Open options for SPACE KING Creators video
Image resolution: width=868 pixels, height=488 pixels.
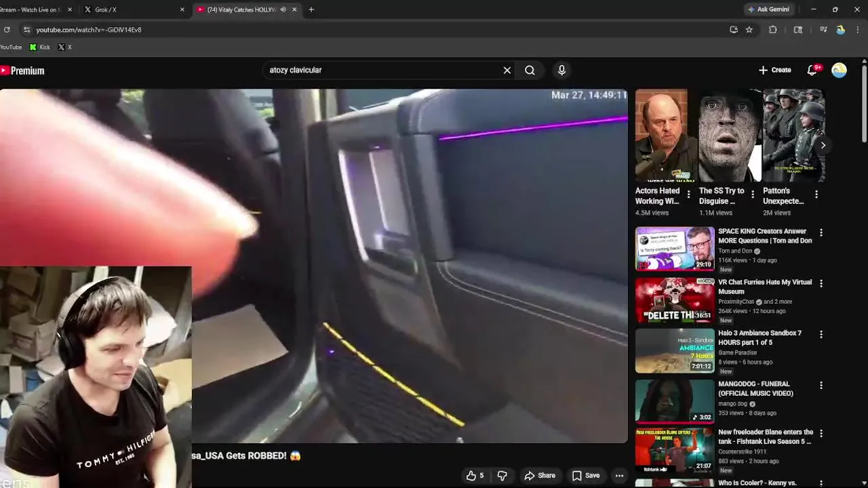[821, 232]
